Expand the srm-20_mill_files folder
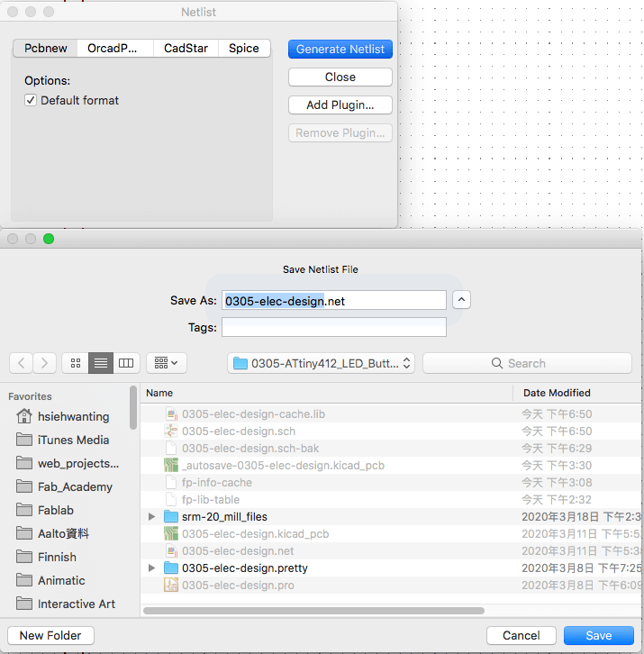 point(151,517)
